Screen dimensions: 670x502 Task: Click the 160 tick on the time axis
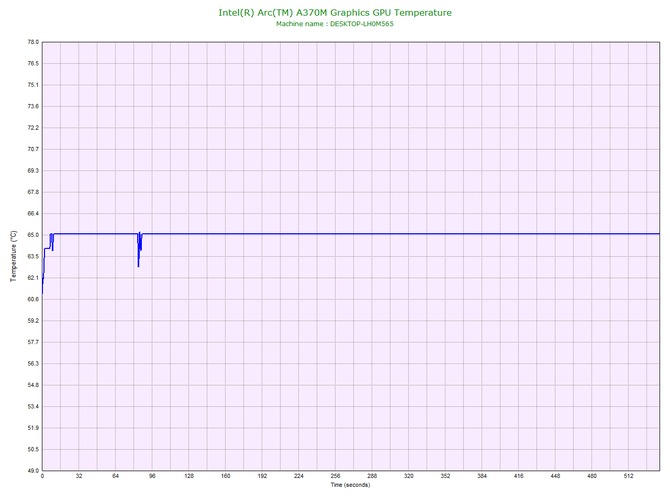pyautogui.click(x=226, y=476)
